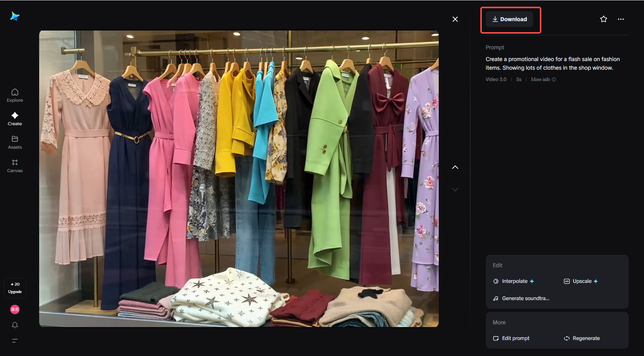This screenshot has height=356, width=644.
Task: Go to next video with down chevron
Action: [x=455, y=189]
